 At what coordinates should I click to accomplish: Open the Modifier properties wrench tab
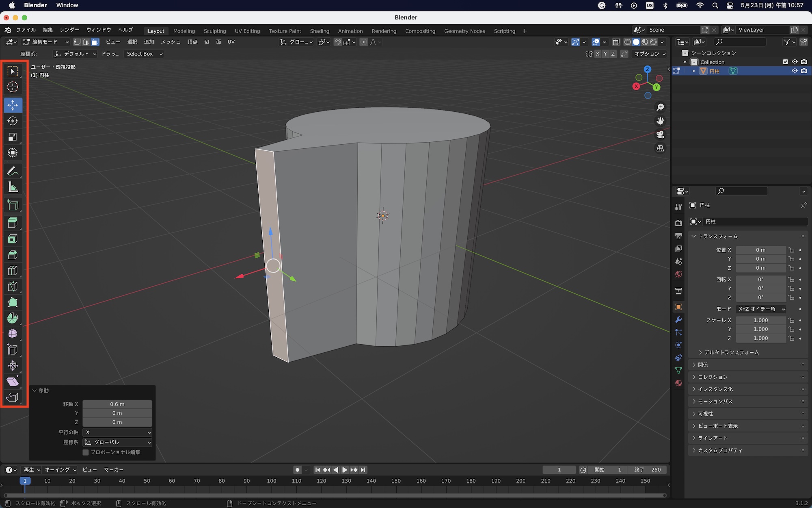point(678,320)
